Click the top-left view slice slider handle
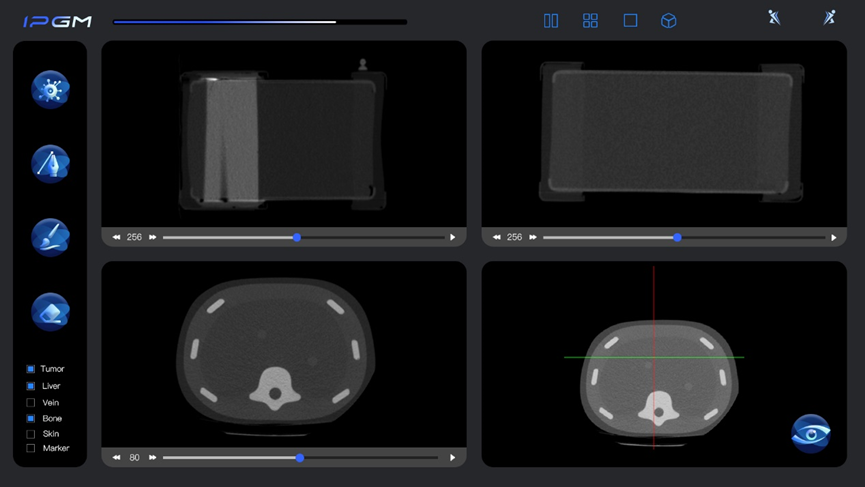This screenshot has width=865, height=487. pyautogui.click(x=297, y=237)
